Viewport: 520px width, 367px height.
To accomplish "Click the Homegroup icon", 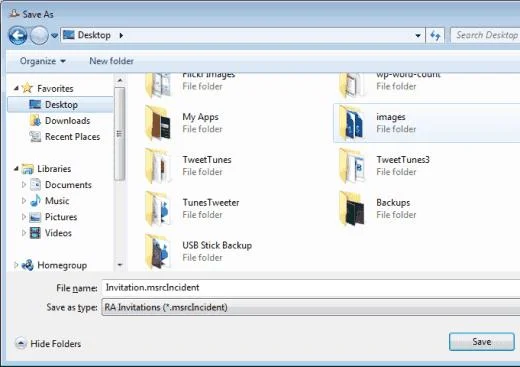I will [x=28, y=265].
